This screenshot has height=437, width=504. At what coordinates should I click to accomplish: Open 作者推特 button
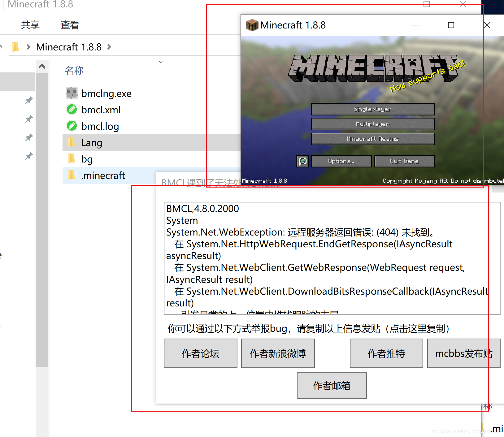386,353
